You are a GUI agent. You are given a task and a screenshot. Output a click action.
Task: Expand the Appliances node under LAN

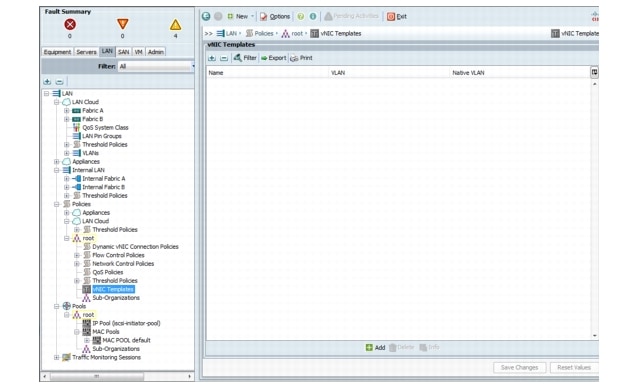[57, 162]
